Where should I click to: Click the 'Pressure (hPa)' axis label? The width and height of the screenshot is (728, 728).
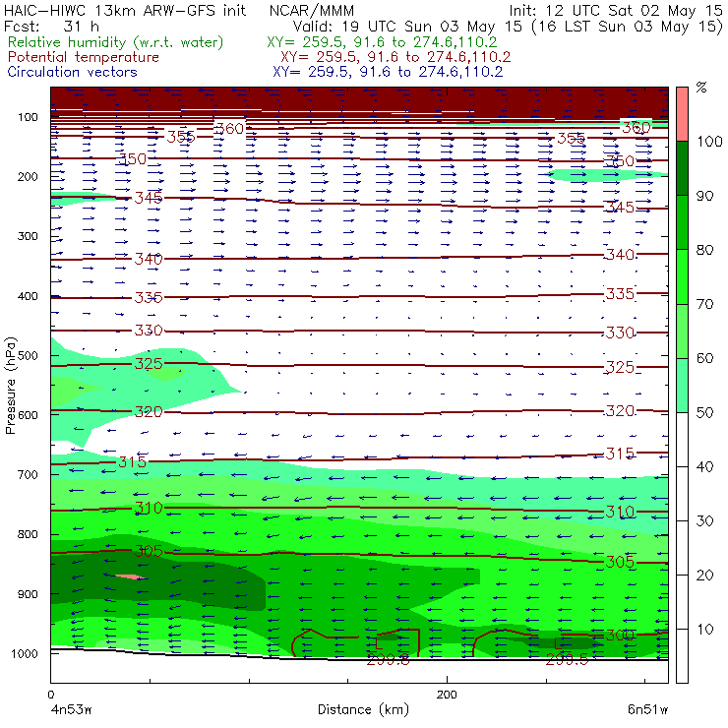[x=11, y=386]
